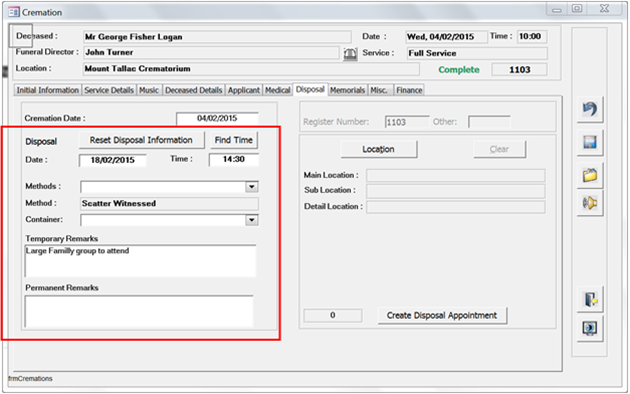Image resolution: width=630 pixels, height=394 pixels.
Task: Click the save floppy disk icon
Action: 590,142
